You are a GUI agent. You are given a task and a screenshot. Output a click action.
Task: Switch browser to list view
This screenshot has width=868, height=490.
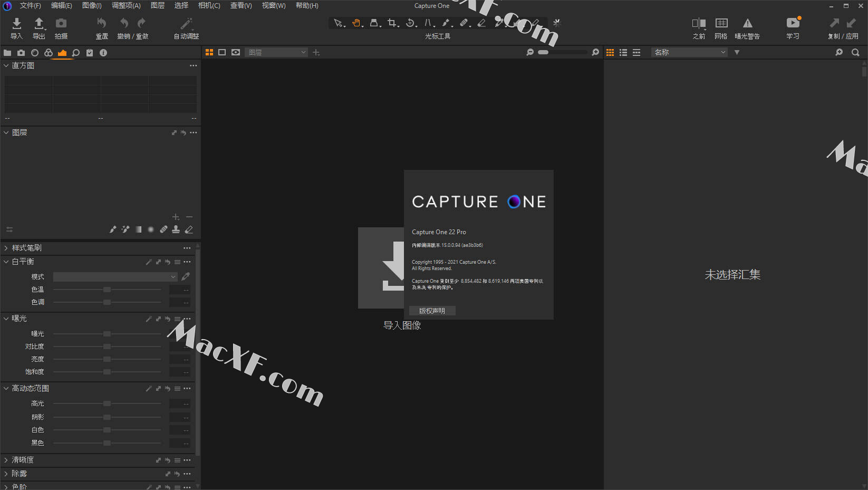tap(623, 52)
